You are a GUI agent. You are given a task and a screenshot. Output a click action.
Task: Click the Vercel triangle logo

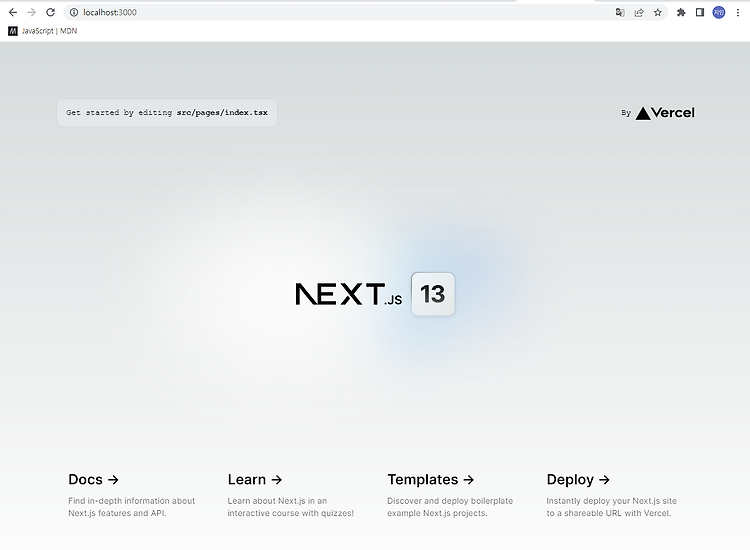coord(643,113)
